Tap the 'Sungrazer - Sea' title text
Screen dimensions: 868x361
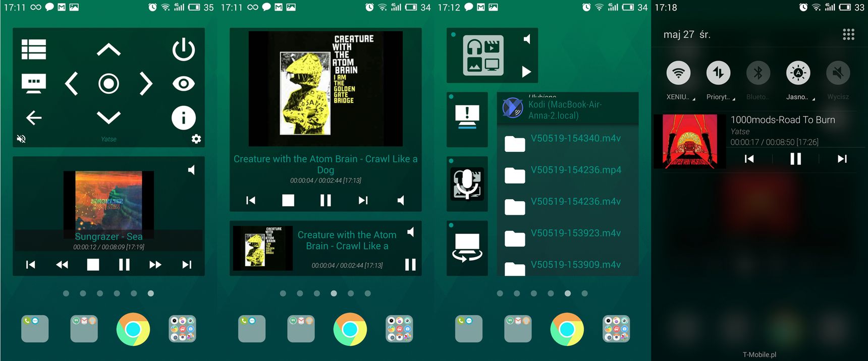[x=108, y=236]
